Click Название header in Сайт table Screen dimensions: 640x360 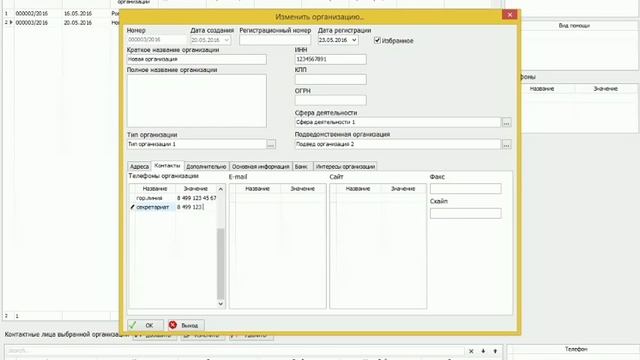point(358,189)
